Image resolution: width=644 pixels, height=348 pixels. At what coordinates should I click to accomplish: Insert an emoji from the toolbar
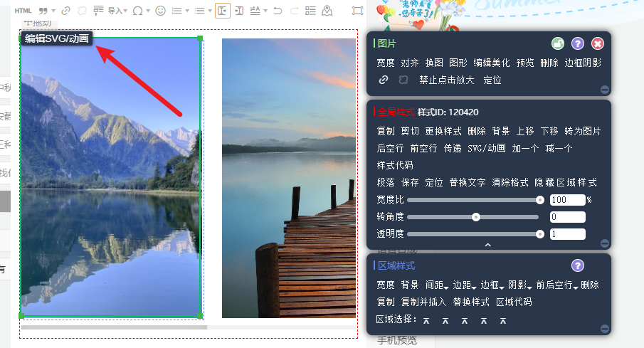click(161, 11)
